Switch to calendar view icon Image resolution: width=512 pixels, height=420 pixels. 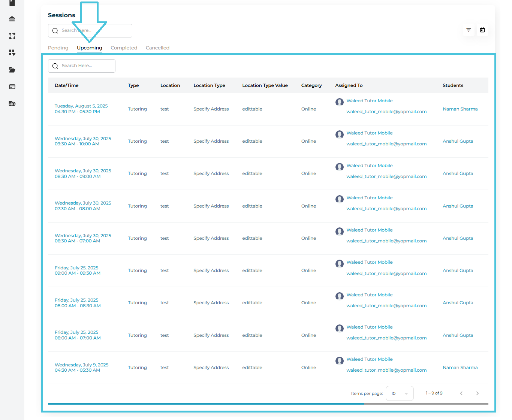(x=482, y=30)
